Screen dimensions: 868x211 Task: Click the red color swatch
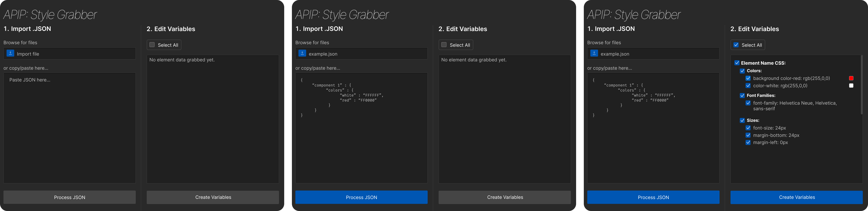click(851, 78)
